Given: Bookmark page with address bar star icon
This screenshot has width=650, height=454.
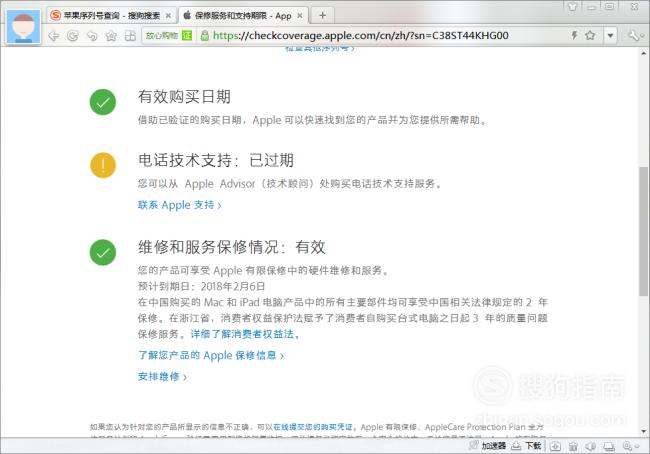Looking at the screenshot, I should [x=590, y=35].
